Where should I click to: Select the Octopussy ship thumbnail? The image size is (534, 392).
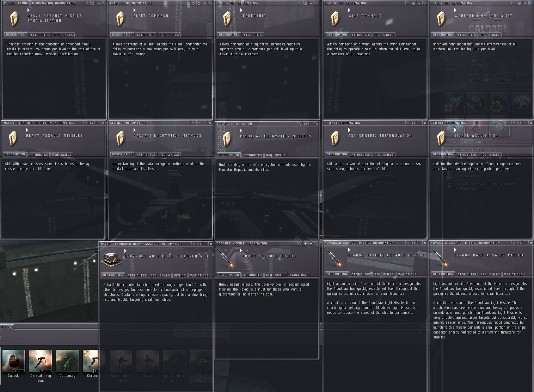pos(67,361)
